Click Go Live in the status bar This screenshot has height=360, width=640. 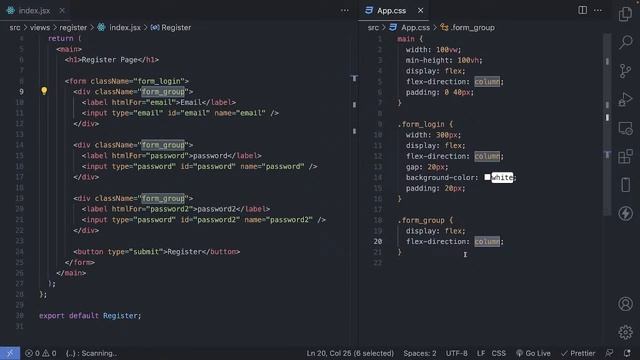[x=533, y=353]
